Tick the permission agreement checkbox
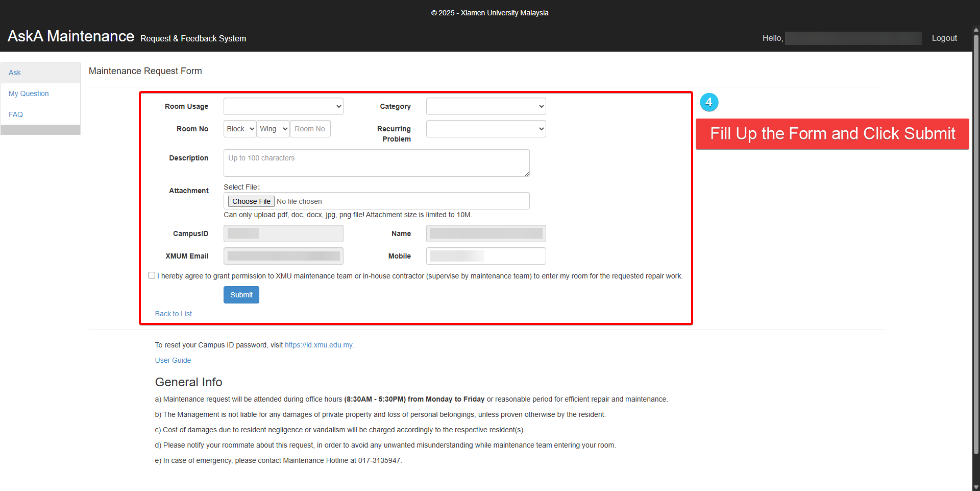The width and height of the screenshot is (980, 491). [x=152, y=275]
